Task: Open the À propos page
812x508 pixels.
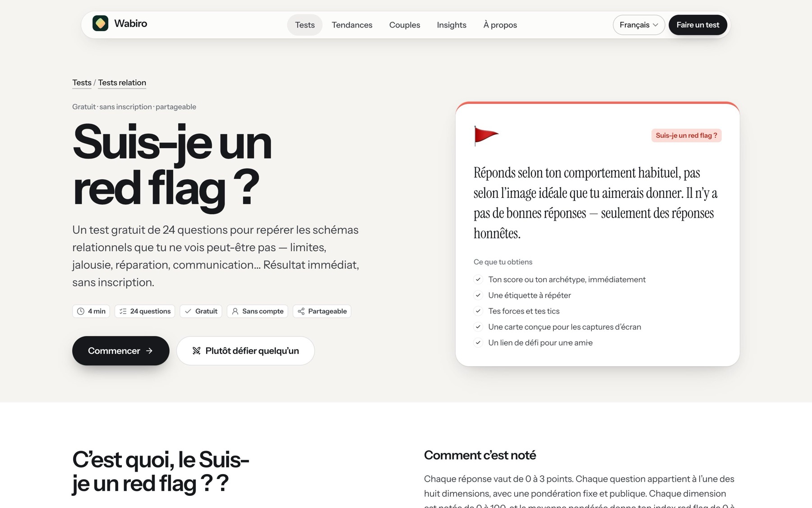Action: click(500, 25)
